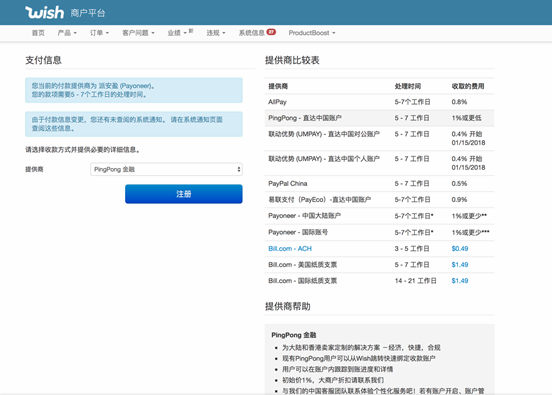This screenshot has width=552, height=395.
Task: Click Bill.com - 国际纸质支票 text
Action: tap(302, 281)
